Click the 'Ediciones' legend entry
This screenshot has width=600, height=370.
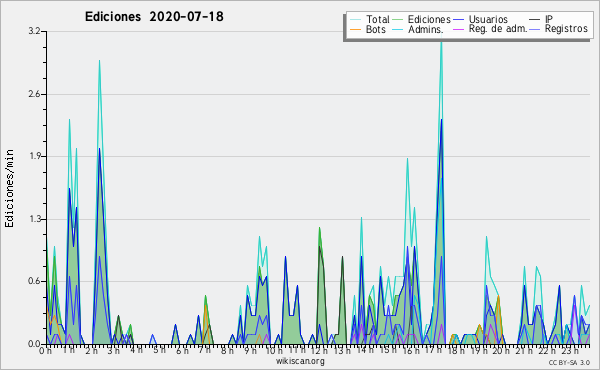[x=429, y=19]
